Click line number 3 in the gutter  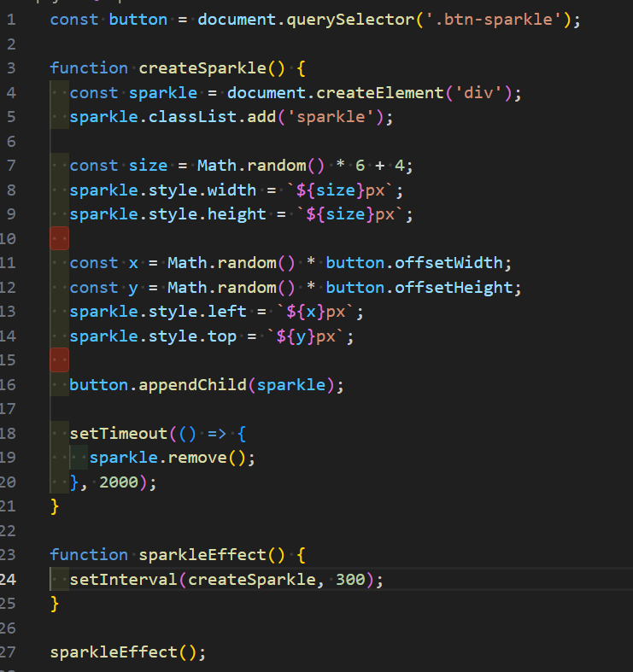point(12,68)
